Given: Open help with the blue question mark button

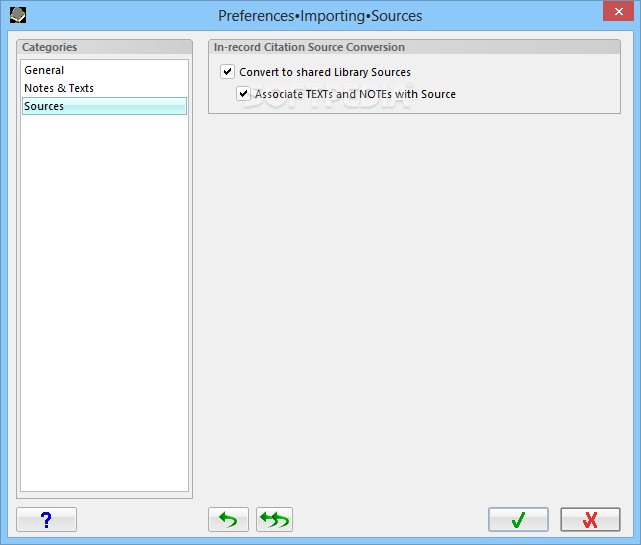Looking at the screenshot, I should pos(46,519).
